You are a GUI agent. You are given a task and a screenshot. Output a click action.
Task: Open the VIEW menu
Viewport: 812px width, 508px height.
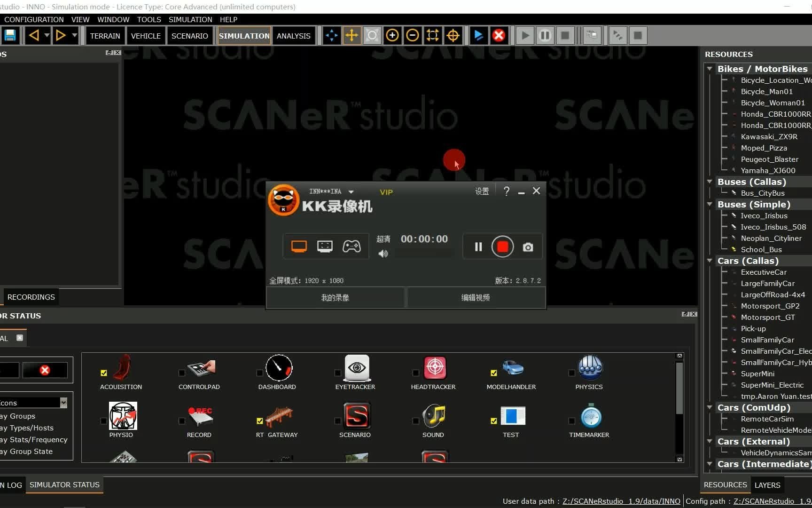click(80, 19)
